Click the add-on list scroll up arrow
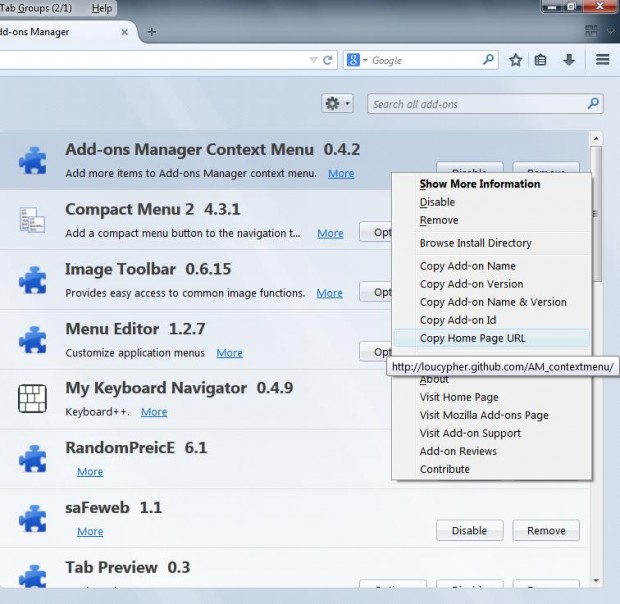 pos(596,139)
